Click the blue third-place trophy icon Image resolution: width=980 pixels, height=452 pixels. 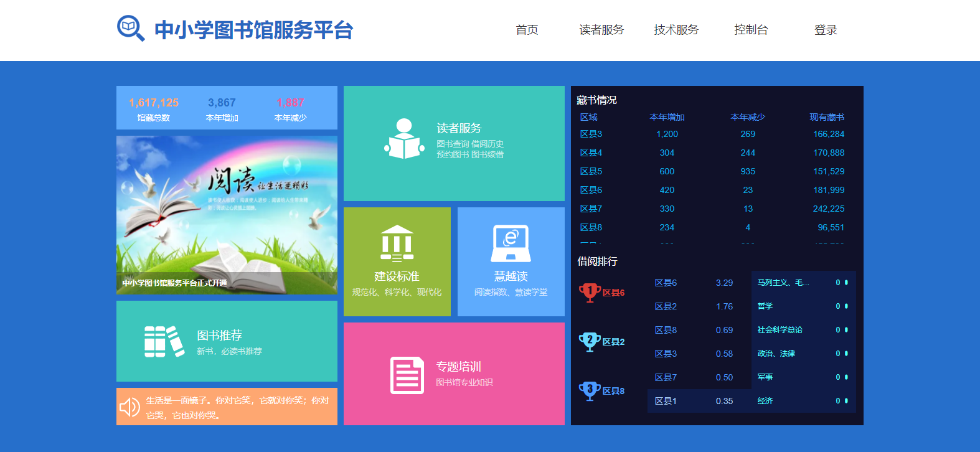[589, 390]
